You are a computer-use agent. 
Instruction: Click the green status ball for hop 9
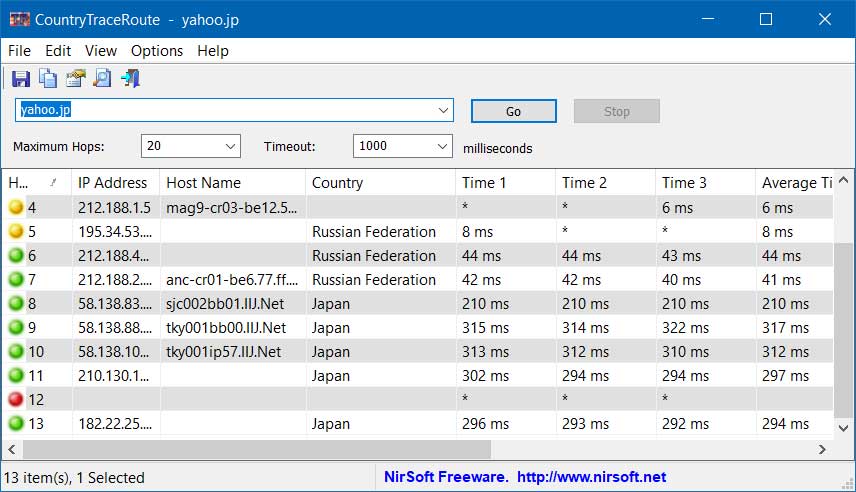tap(16, 327)
